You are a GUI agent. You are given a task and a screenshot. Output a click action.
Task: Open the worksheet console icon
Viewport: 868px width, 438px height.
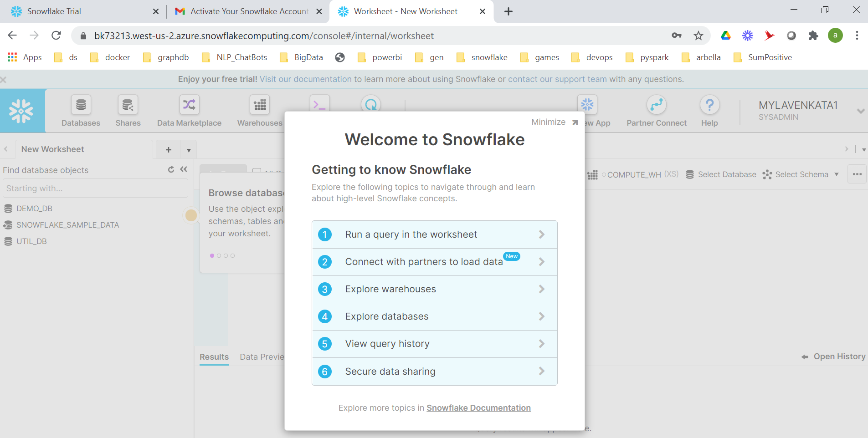320,105
